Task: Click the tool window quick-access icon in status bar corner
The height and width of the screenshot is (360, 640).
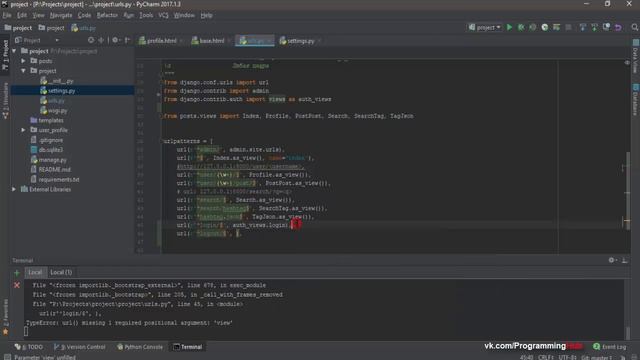Action: click(7, 357)
